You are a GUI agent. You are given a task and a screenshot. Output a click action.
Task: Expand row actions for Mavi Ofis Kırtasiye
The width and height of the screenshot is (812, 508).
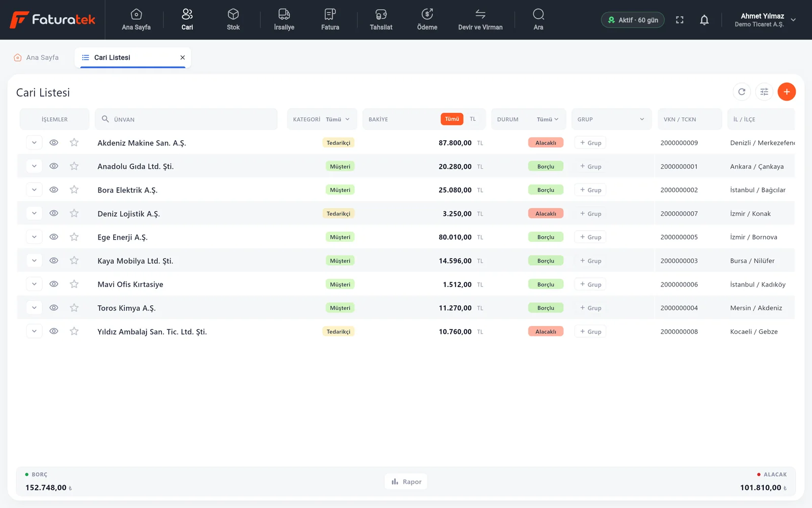tap(34, 284)
